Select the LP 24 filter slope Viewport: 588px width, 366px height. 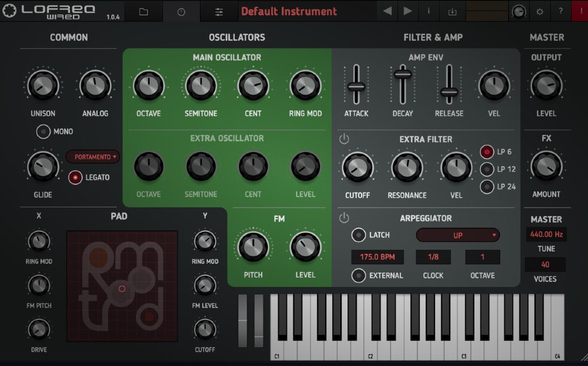click(x=486, y=187)
